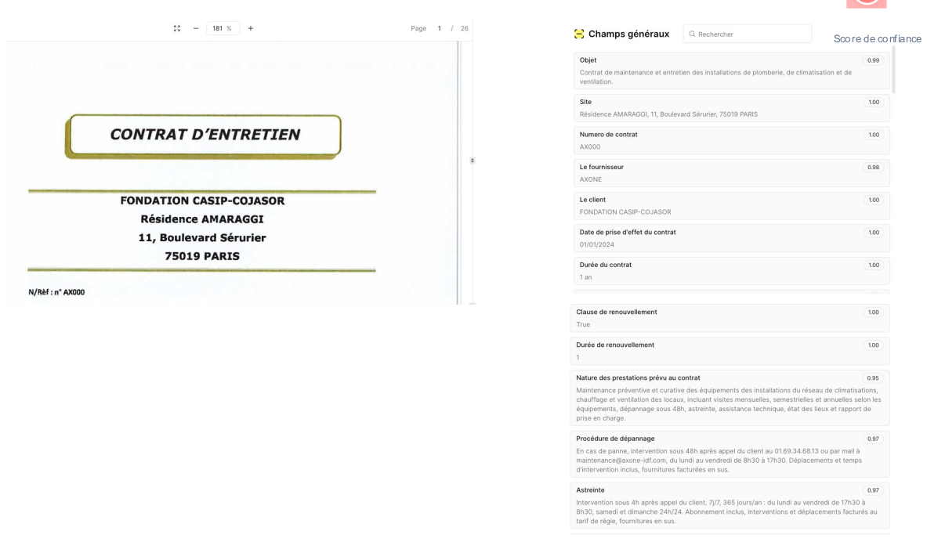Image resolution: width=927 pixels, height=560 pixels.
Task: Click the Procédure de dépannage entry
Action: tap(729, 454)
